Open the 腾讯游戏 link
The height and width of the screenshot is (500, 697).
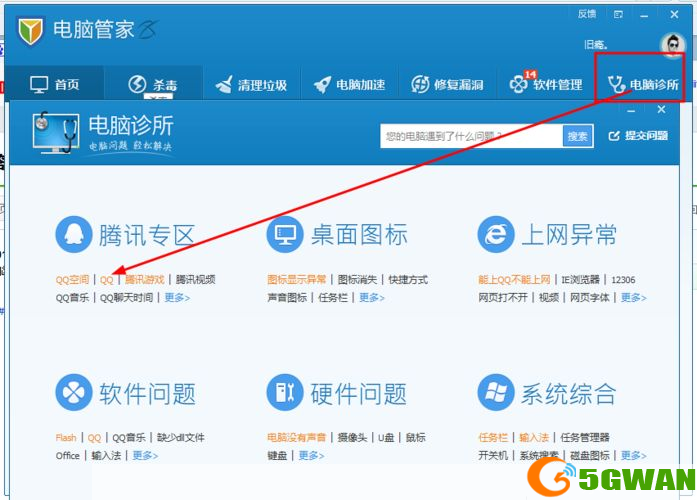[x=144, y=280]
